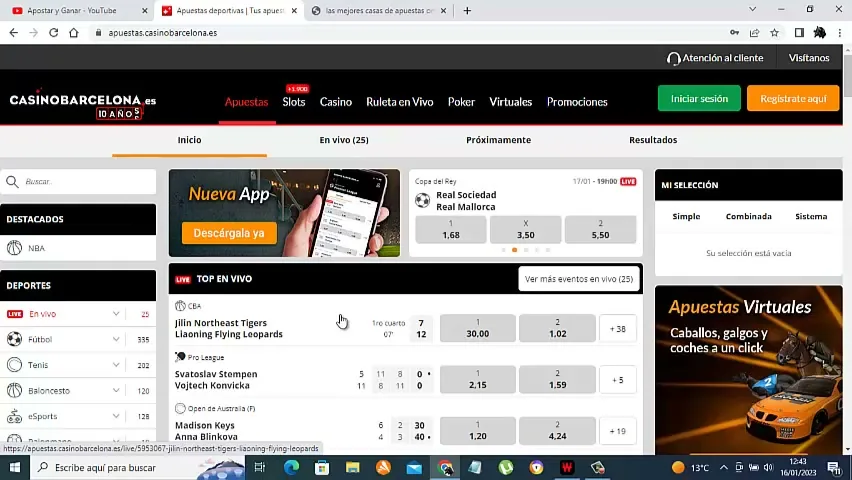
Task: Click the browser back arrow
Action: tap(14, 33)
